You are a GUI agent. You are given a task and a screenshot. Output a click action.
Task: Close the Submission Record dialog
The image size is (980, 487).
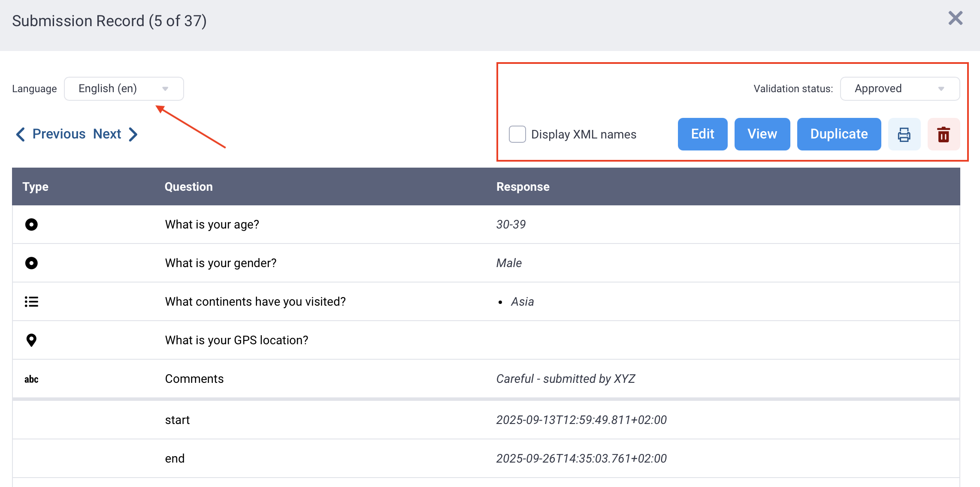click(x=955, y=18)
